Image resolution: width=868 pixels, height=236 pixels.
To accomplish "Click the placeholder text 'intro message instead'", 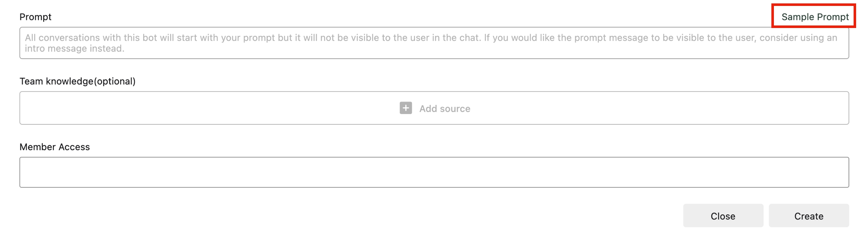I will tap(75, 48).
